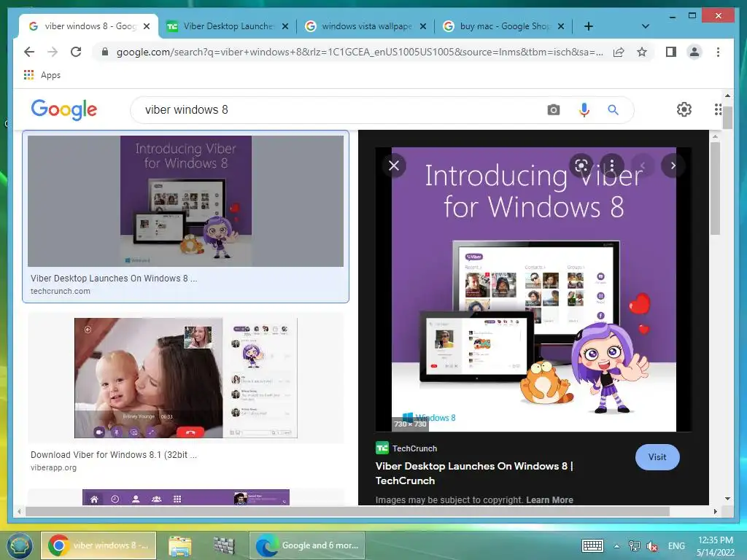The height and width of the screenshot is (560, 747).
Task: Open Google quick settings gear
Action: (x=684, y=109)
